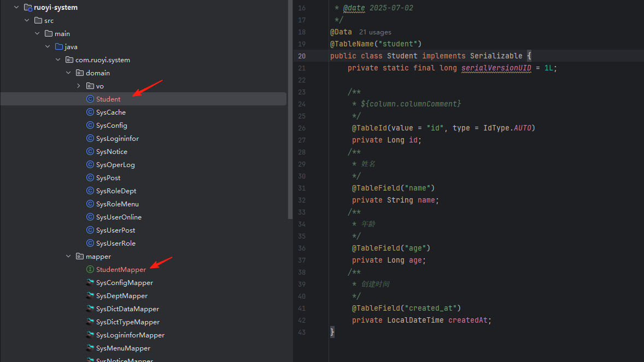The width and height of the screenshot is (644, 362).
Task: Click the Student class icon
Action: click(90, 99)
